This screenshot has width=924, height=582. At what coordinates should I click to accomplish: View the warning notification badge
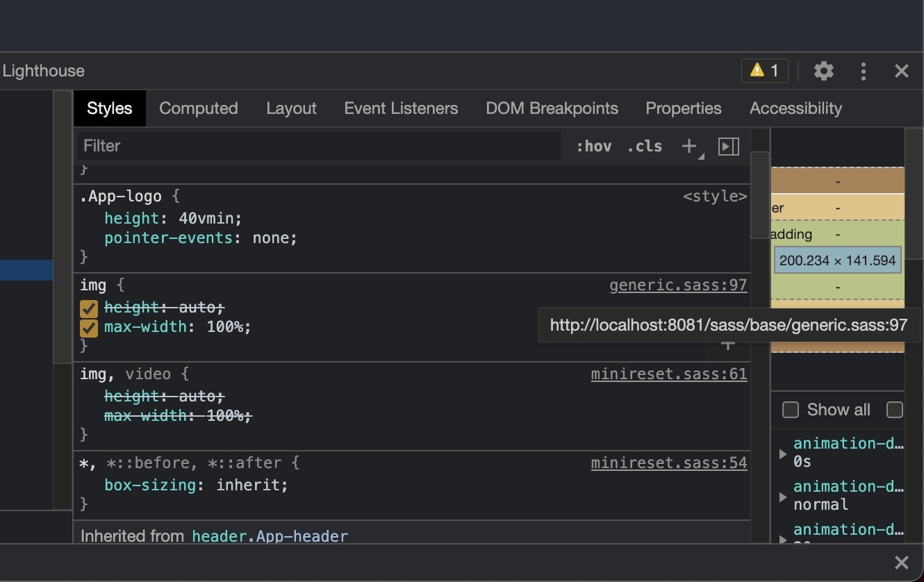point(764,70)
